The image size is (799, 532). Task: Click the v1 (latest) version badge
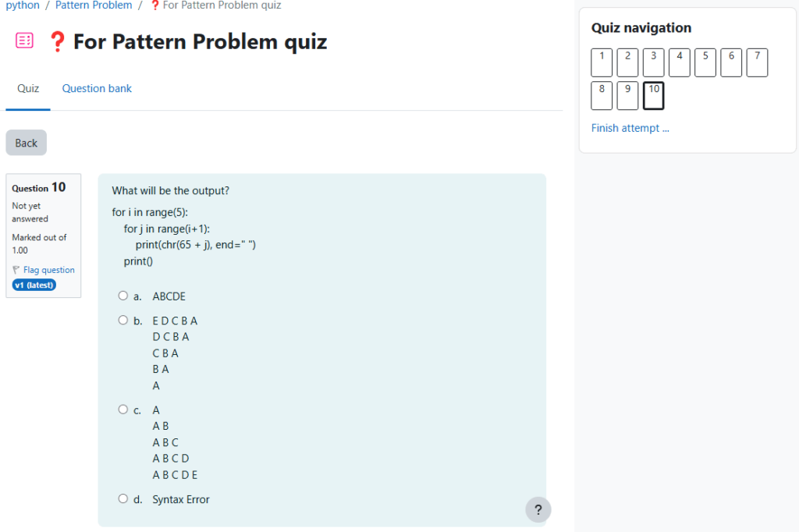(x=34, y=285)
